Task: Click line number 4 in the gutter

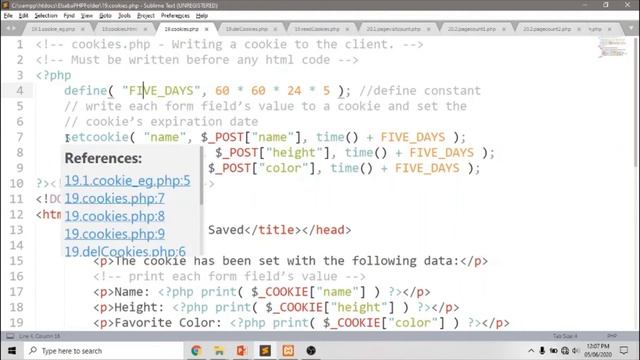Action: coord(19,91)
